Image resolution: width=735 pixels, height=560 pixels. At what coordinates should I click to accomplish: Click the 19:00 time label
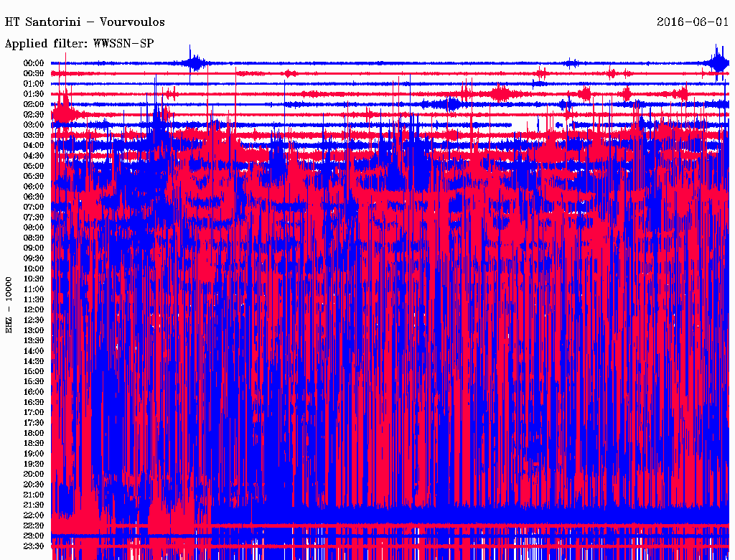(34, 454)
